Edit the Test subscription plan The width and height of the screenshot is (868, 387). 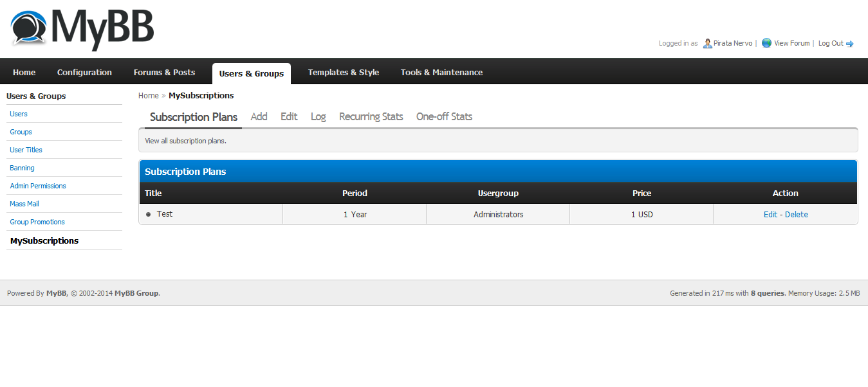tap(770, 215)
